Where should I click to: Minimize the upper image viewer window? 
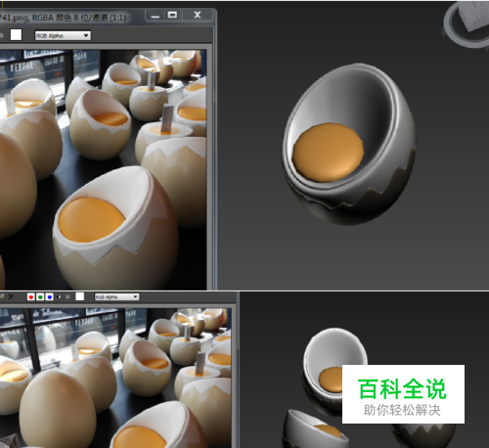click(156, 15)
